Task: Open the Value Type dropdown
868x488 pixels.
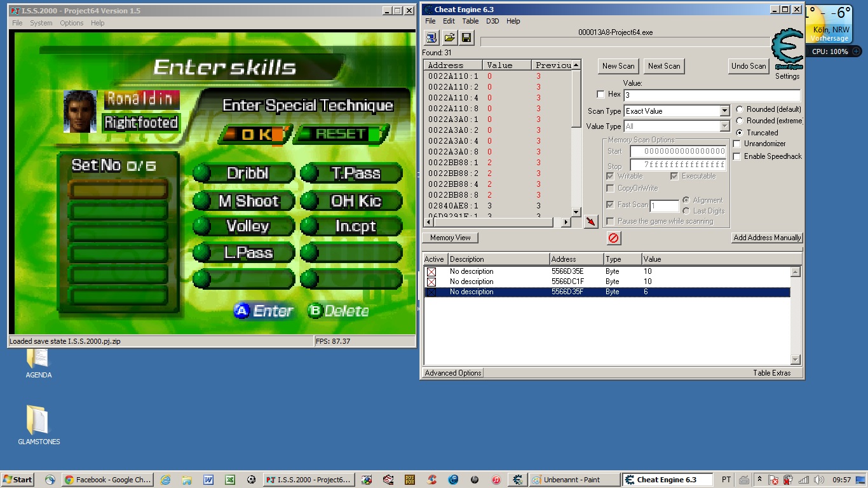Action: (724, 126)
